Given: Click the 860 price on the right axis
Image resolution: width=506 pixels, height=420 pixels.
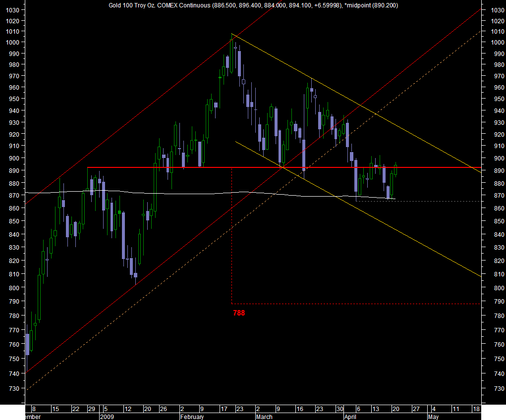Looking at the screenshot, I should tap(499, 209).
